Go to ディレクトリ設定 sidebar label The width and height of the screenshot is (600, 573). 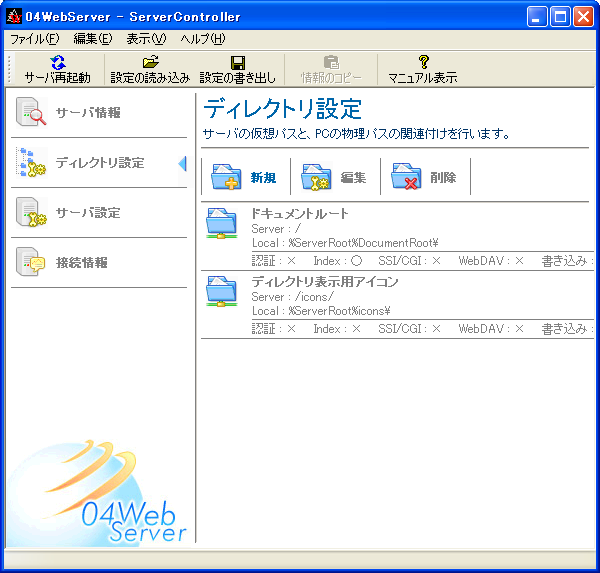100,163
